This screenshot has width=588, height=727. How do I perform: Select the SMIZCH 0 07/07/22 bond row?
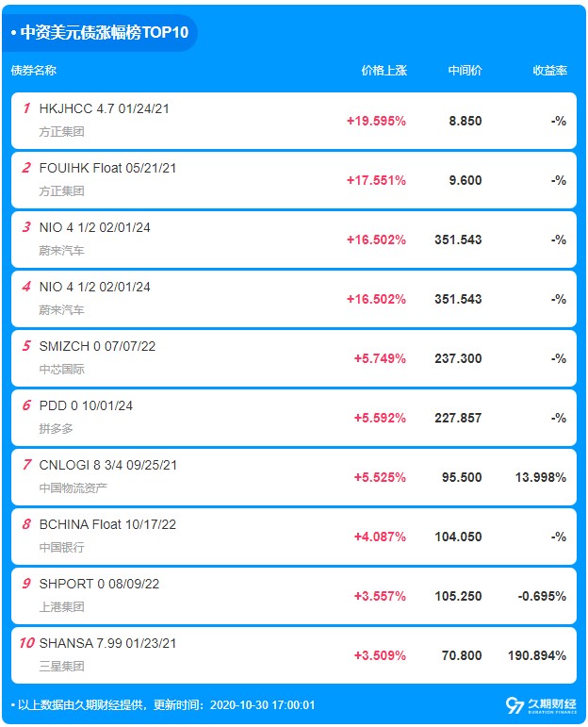294,358
